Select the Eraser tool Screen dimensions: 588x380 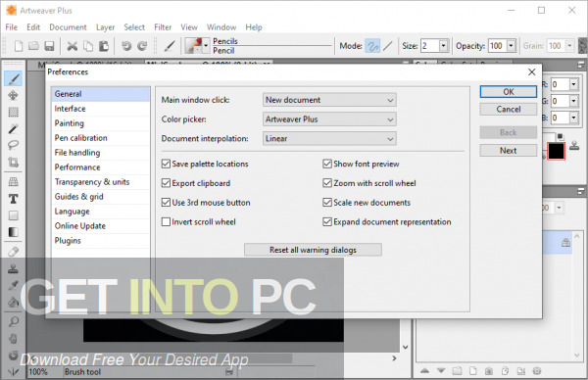tap(13, 252)
